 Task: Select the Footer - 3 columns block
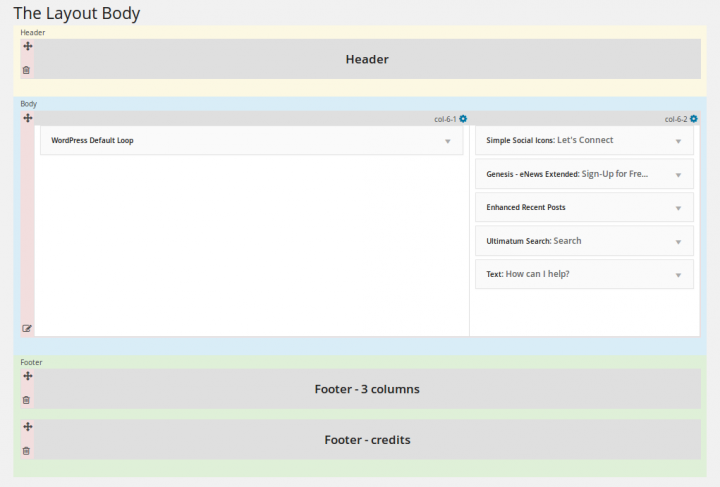pyautogui.click(x=367, y=389)
